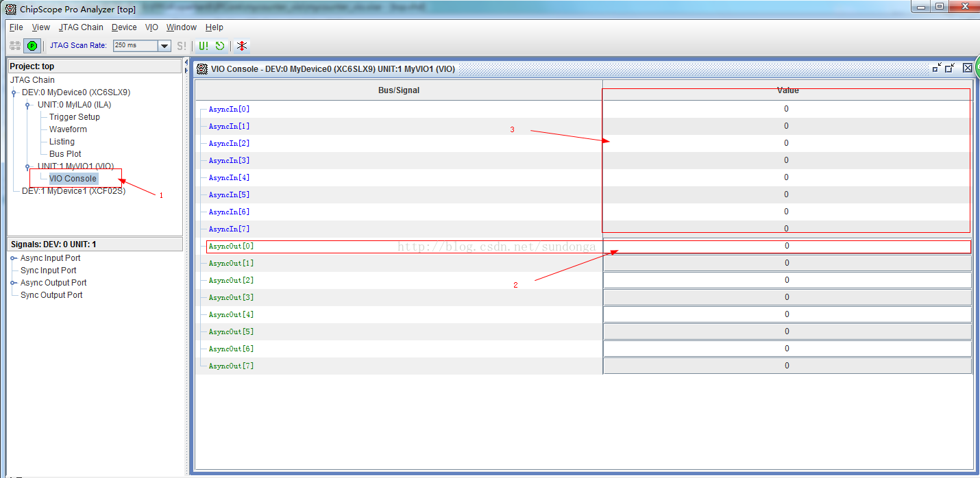Collapse UNIT:1 MyVIO1 tree node
This screenshot has width=980, height=478.
(27, 166)
